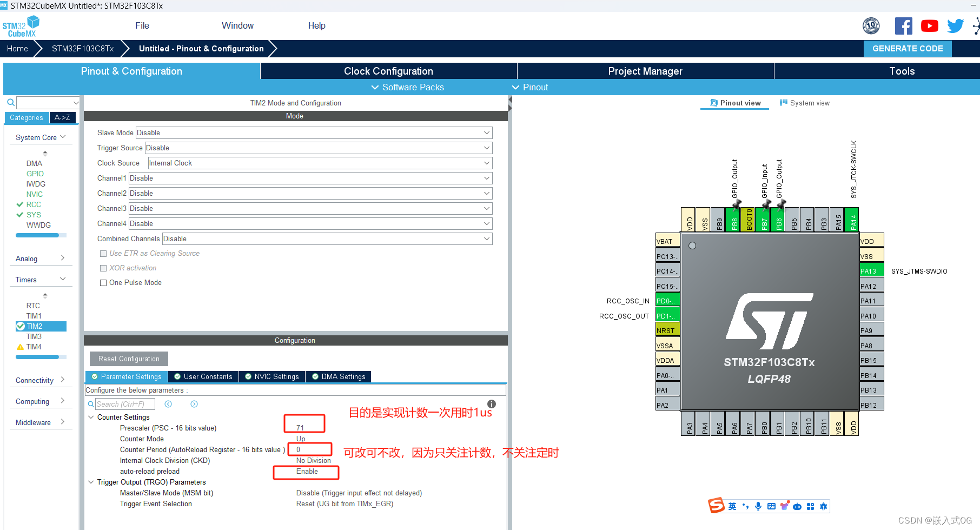Open the Project Manager tab
The height and width of the screenshot is (530, 980).
coord(645,71)
